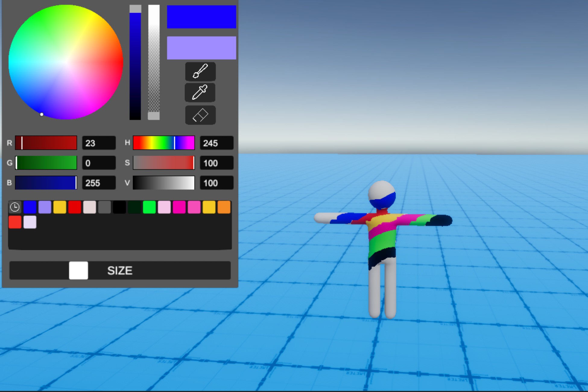Click the recent colors clock icon
Screen dimensions: 588x392
point(15,207)
